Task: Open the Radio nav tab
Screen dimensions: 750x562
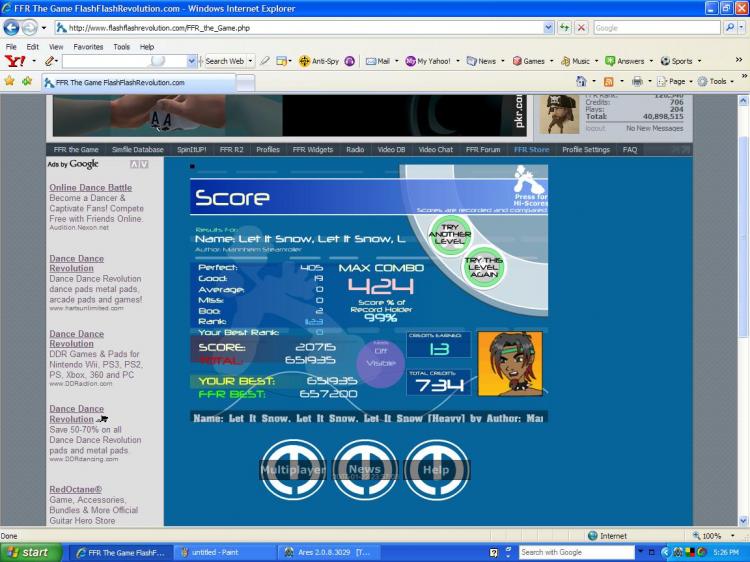Action: 355,150
